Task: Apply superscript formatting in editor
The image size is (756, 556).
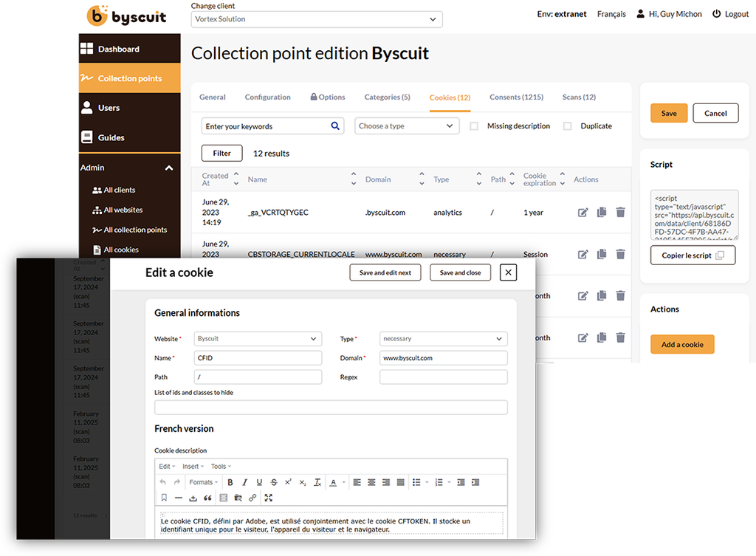Action: pyautogui.click(x=288, y=482)
